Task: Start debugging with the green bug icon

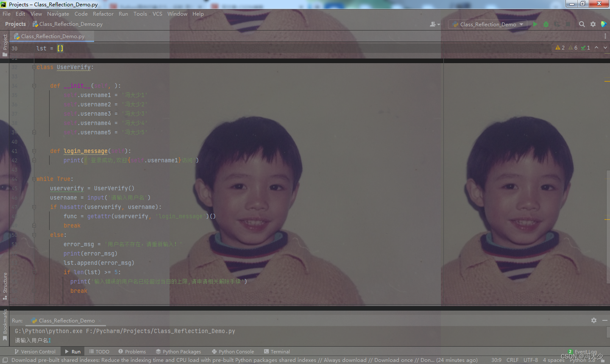Action: pyautogui.click(x=546, y=24)
